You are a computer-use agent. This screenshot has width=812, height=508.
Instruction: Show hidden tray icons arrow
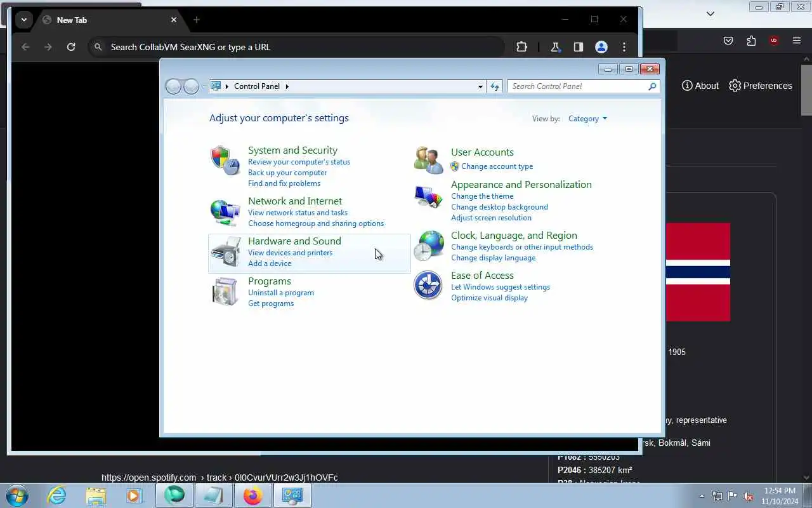(702, 496)
